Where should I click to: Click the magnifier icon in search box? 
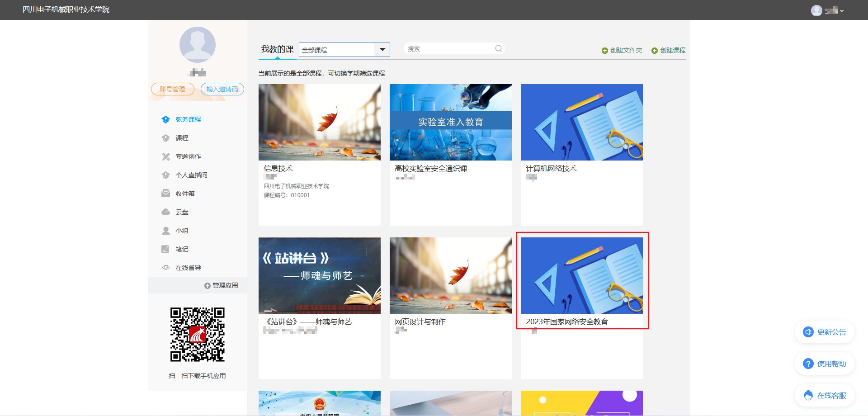[x=498, y=49]
